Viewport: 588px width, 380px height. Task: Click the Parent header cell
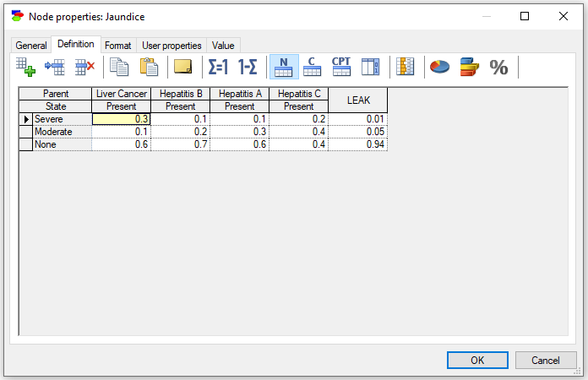(56, 94)
